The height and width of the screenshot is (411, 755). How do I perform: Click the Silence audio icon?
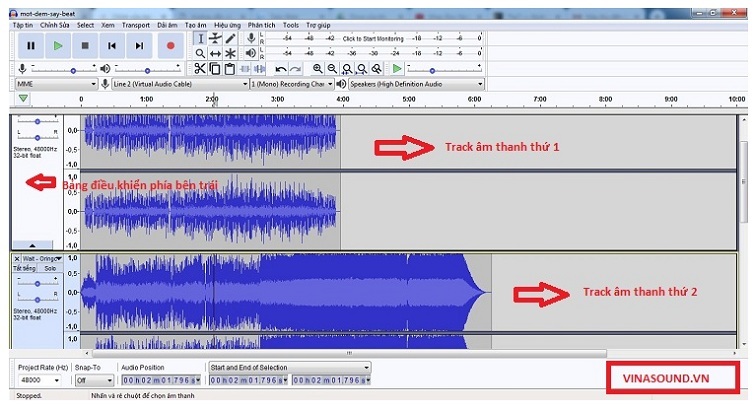(x=260, y=69)
